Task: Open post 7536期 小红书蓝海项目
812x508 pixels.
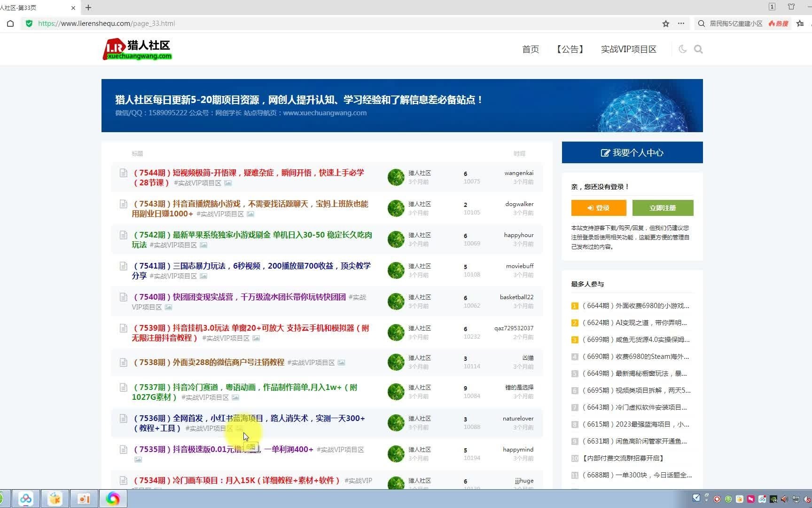Action: (x=249, y=423)
